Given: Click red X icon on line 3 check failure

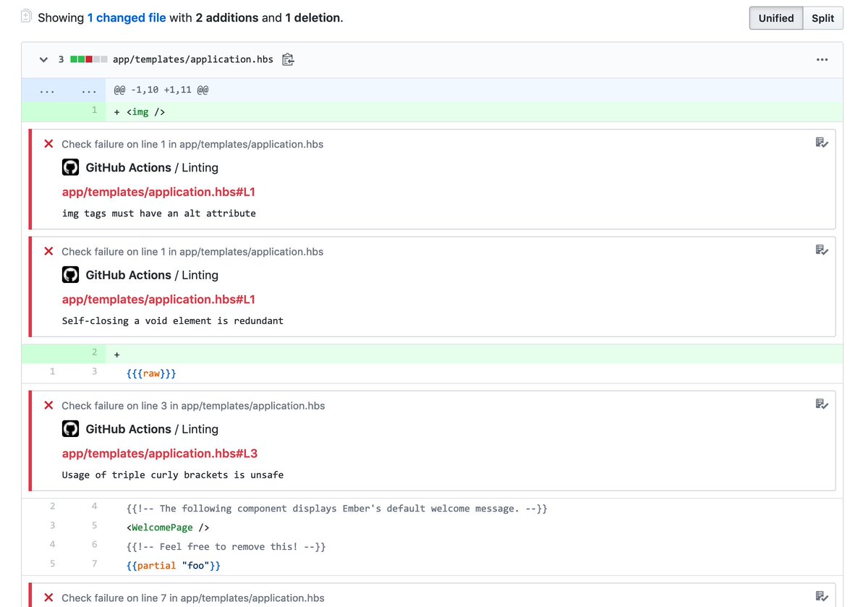Looking at the screenshot, I should click(48, 406).
